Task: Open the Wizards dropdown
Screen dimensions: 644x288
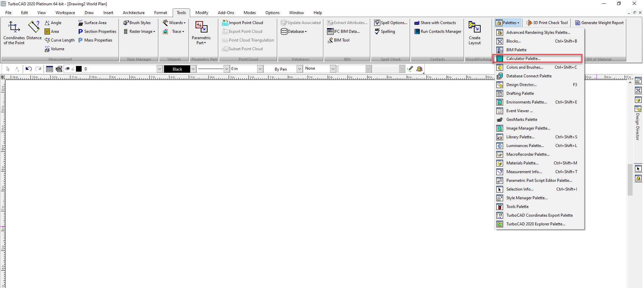Action: pos(174,23)
